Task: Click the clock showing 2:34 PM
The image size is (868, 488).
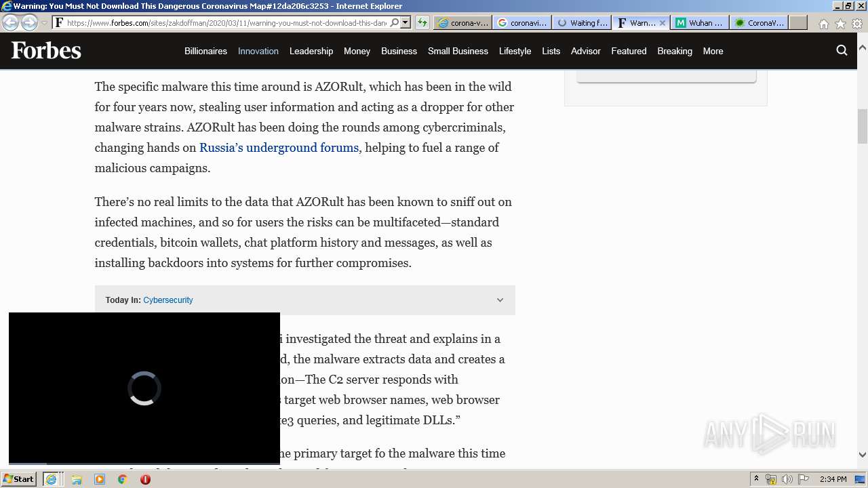Action: pos(833,479)
